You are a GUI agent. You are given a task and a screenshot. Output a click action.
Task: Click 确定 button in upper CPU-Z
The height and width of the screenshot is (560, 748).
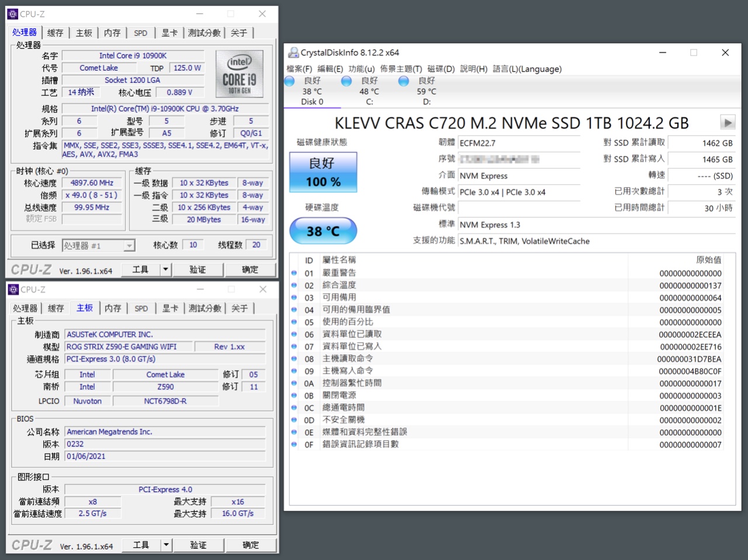tap(250, 270)
